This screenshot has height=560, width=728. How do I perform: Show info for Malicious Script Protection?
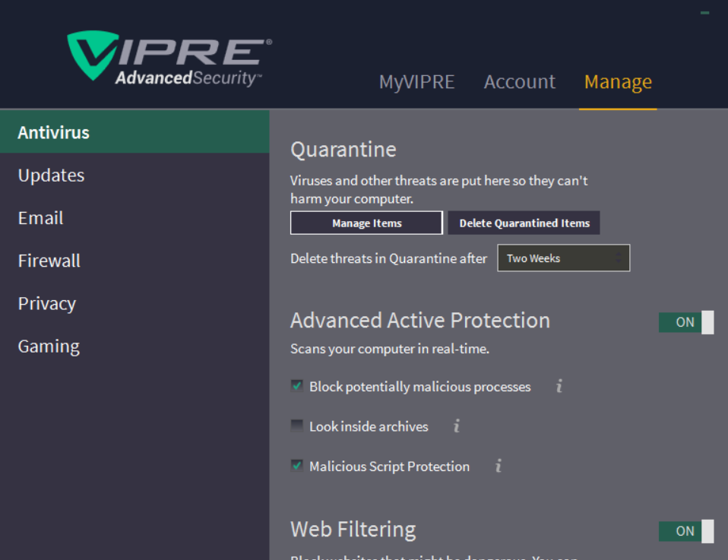[x=499, y=466]
